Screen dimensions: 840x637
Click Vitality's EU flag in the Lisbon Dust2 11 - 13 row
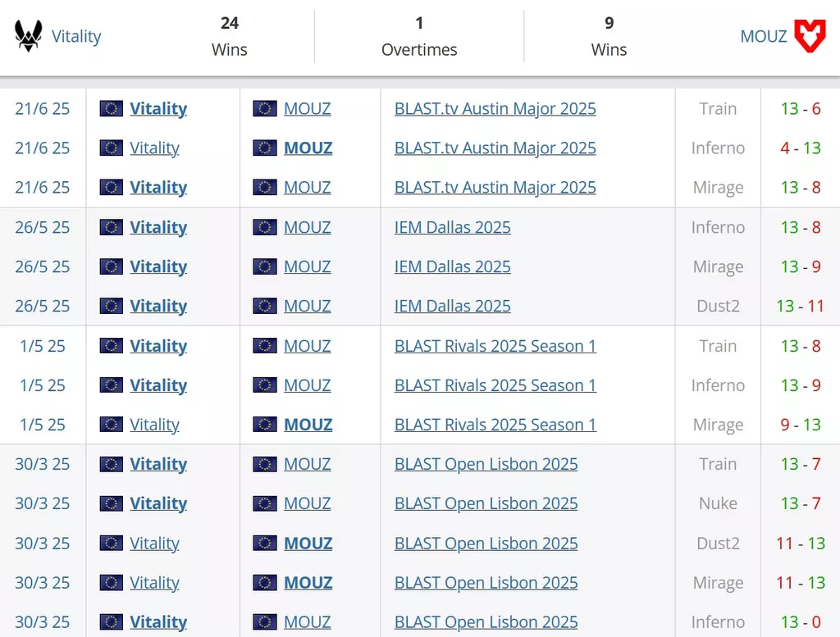coord(112,543)
